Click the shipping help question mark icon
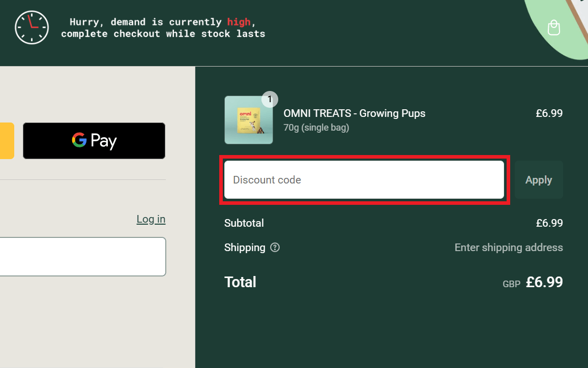Image resolution: width=588 pixels, height=368 pixels. coord(275,248)
